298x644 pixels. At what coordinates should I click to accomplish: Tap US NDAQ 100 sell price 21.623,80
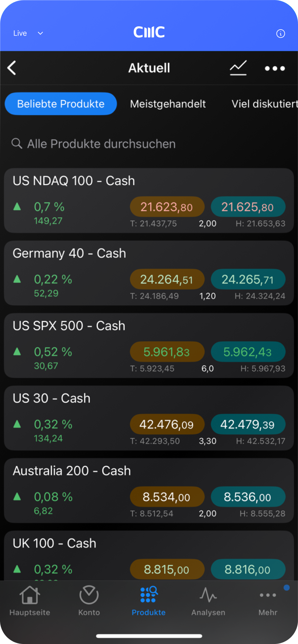pyautogui.click(x=167, y=207)
